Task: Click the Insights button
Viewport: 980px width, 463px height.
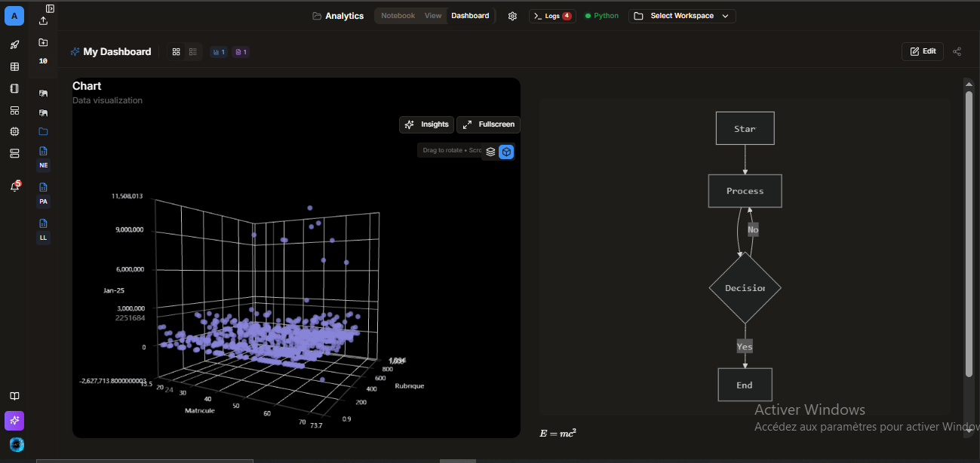Action: coord(427,124)
